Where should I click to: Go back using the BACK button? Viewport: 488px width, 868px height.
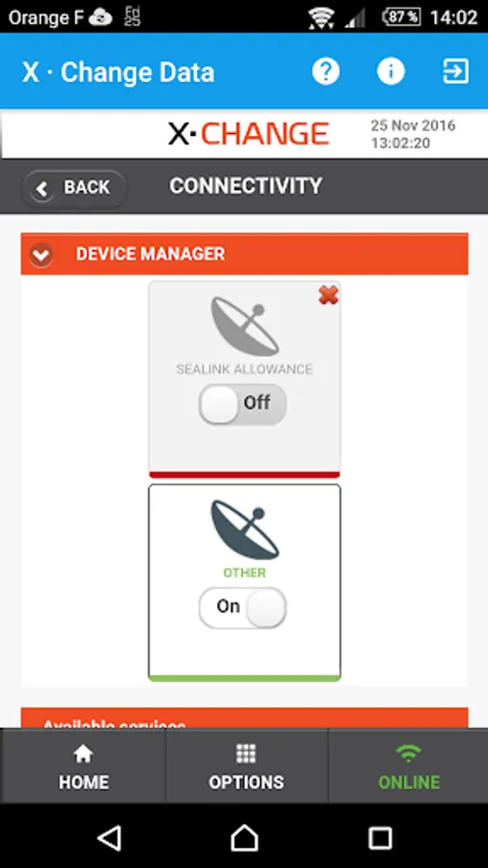click(x=73, y=188)
